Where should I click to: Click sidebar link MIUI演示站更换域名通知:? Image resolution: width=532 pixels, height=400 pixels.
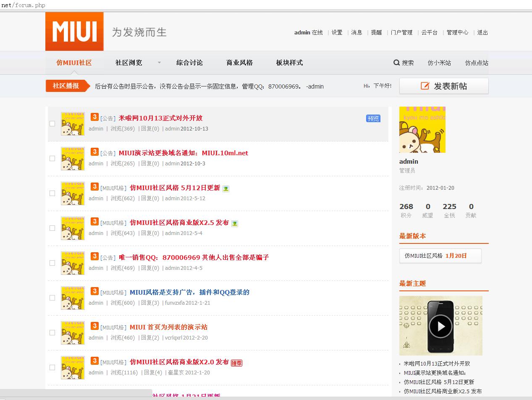435,373
